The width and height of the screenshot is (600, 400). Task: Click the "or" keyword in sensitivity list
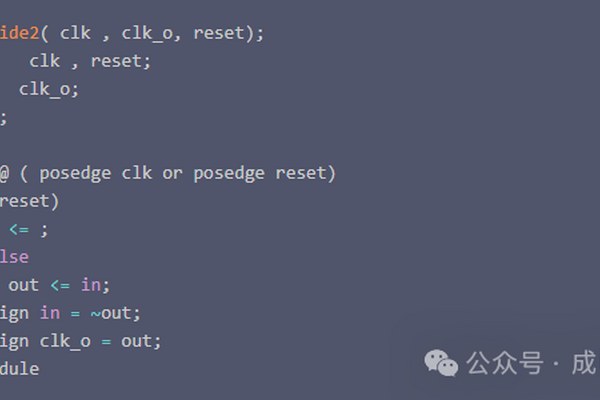tap(173, 173)
